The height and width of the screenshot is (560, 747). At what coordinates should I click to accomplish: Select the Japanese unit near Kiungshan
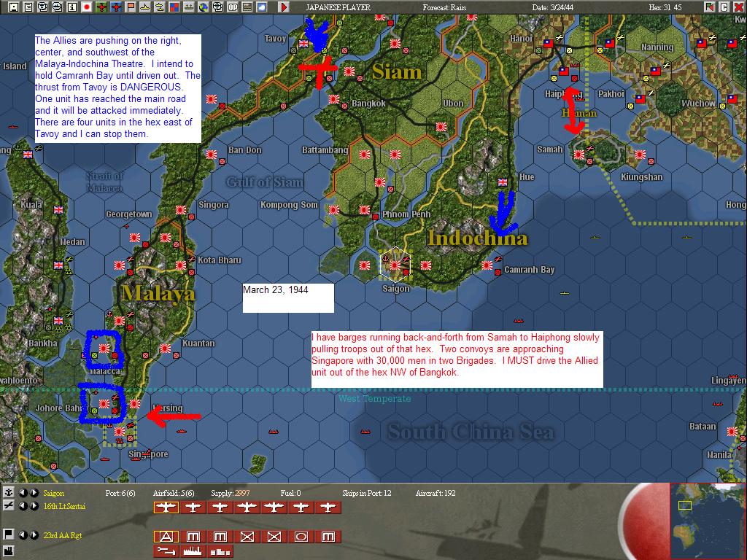pos(640,155)
